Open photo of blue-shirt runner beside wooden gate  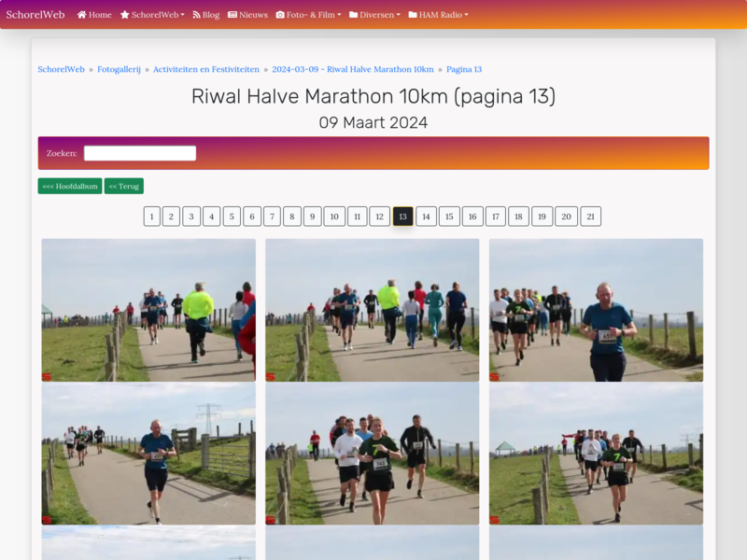[148, 454]
